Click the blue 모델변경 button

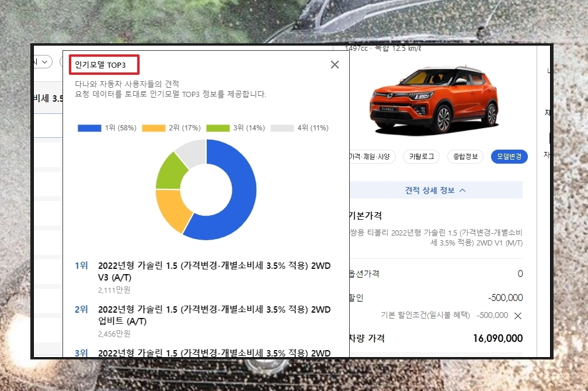[509, 157]
